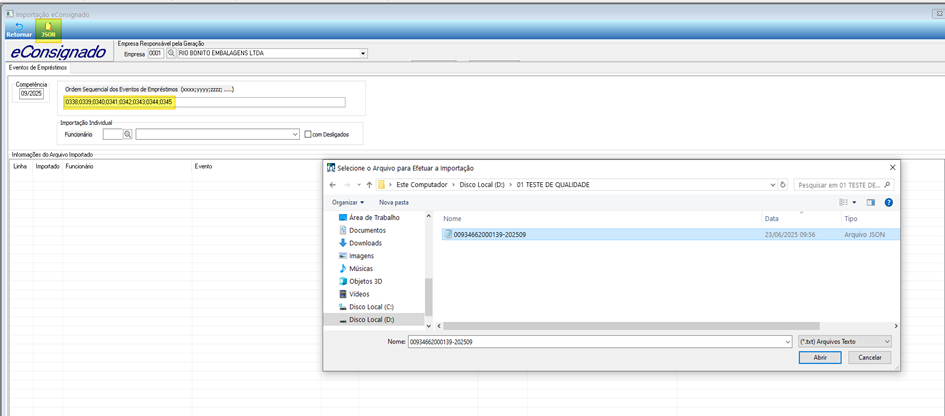
Task: Click the Competência field 09/2025
Action: [31, 95]
